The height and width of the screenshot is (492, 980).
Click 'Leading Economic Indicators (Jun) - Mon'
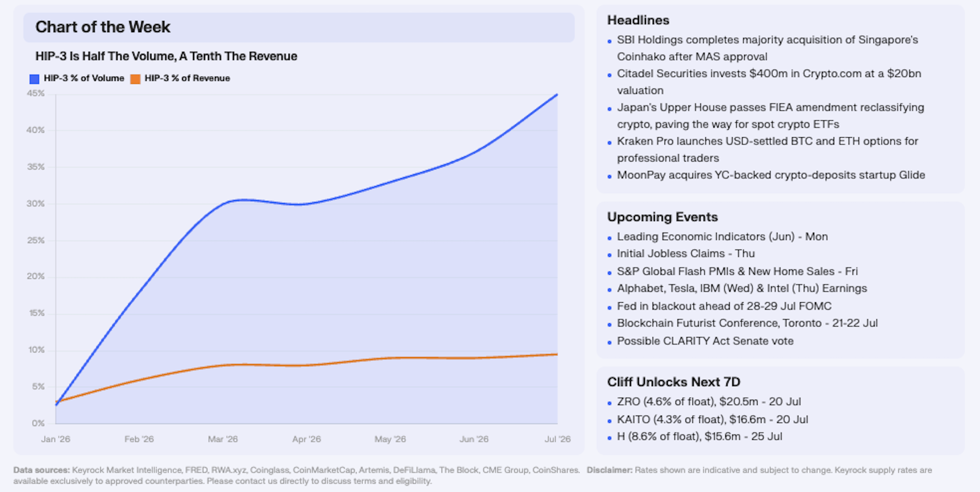[x=722, y=237]
